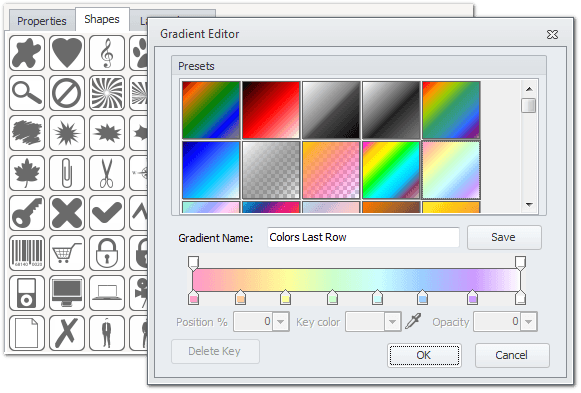Select the yellow color stop

click(x=285, y=297)
